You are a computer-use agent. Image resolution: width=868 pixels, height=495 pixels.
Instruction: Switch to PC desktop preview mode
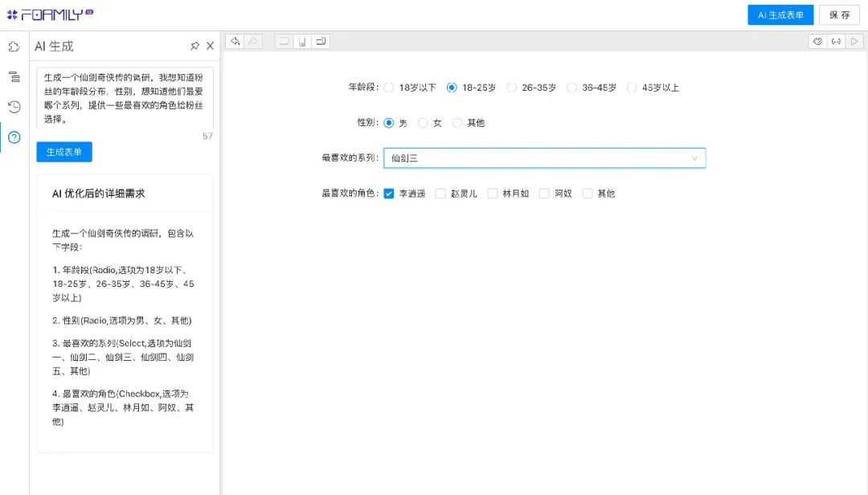pos(284,42)
